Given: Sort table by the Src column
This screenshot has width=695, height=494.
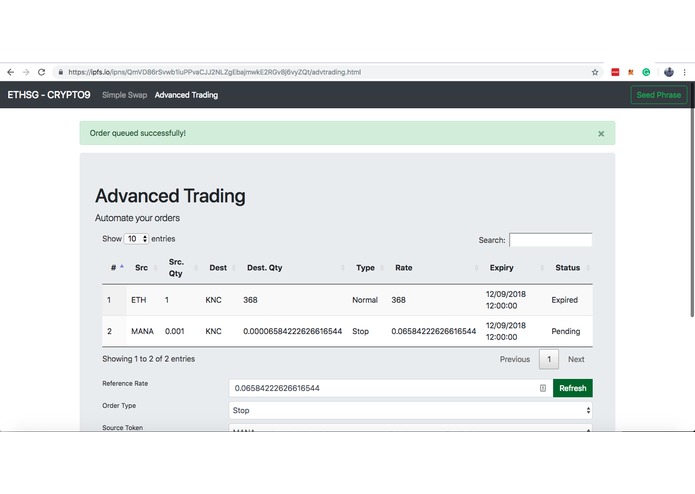Looking at the screenshot, I should 144,268.
